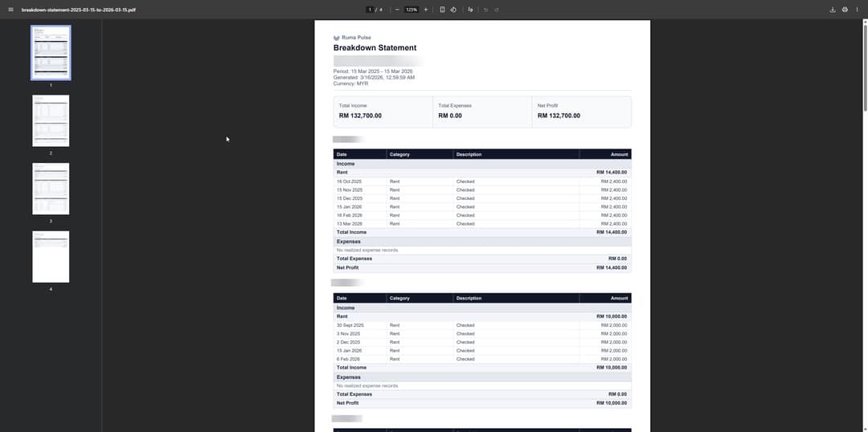Click the scrollbar up arrow
The image size is (868, 432).
[866, 22]
